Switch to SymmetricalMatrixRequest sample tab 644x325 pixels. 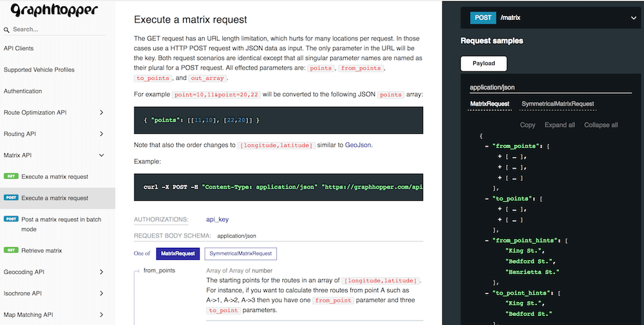[558, 104]
